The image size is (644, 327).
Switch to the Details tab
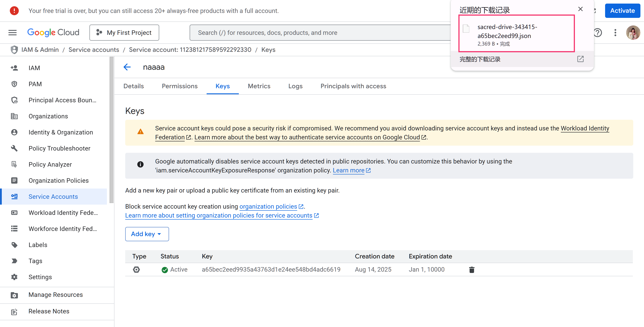coord(134,86)
